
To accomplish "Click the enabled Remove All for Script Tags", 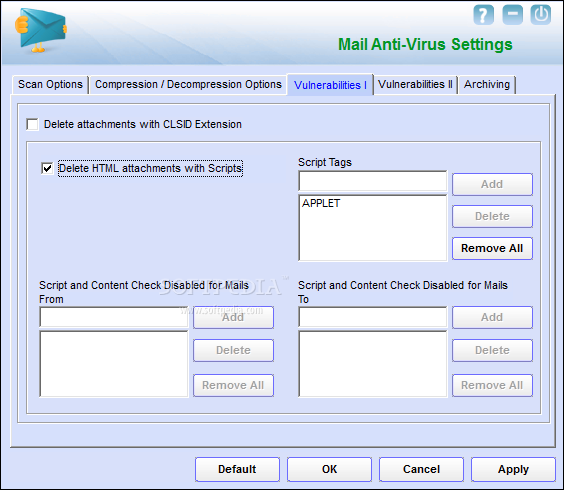I will 492,248.
